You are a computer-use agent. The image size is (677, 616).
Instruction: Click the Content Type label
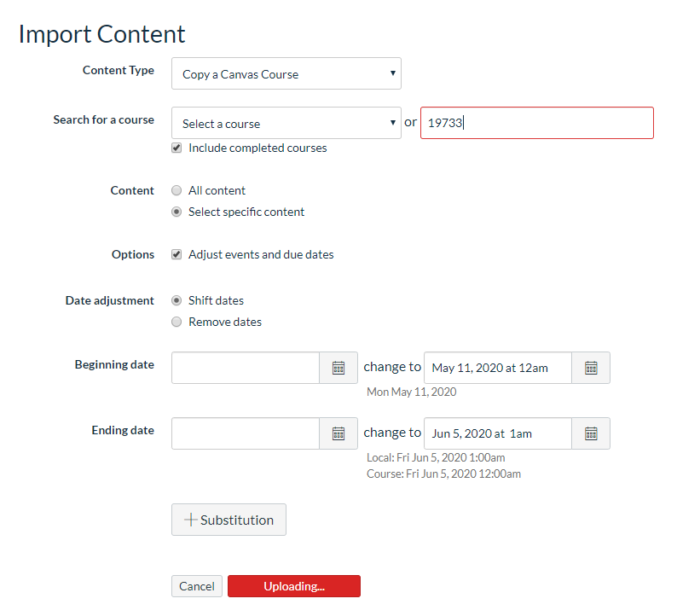119,71
